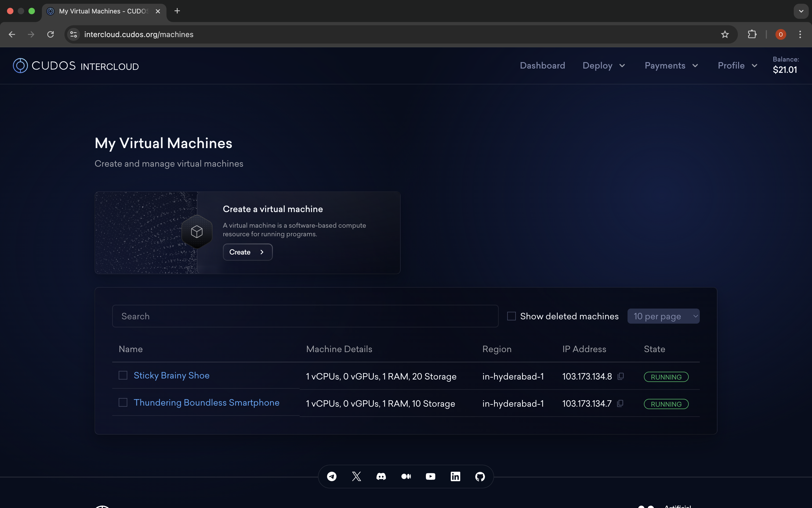Enable Show deleted machines
Image resolution: width=812 pixels, height=508 pixels.
click(x=511, y=316)
